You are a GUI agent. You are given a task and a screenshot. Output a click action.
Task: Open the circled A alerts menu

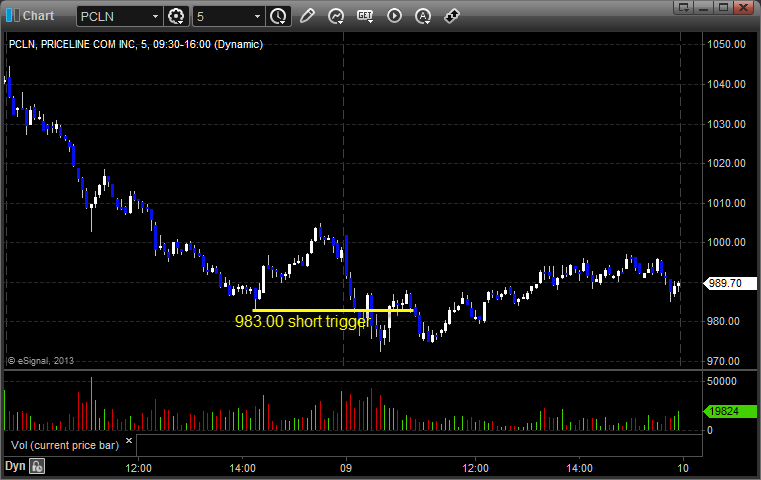pyautogui.click(x=423, y=16)
